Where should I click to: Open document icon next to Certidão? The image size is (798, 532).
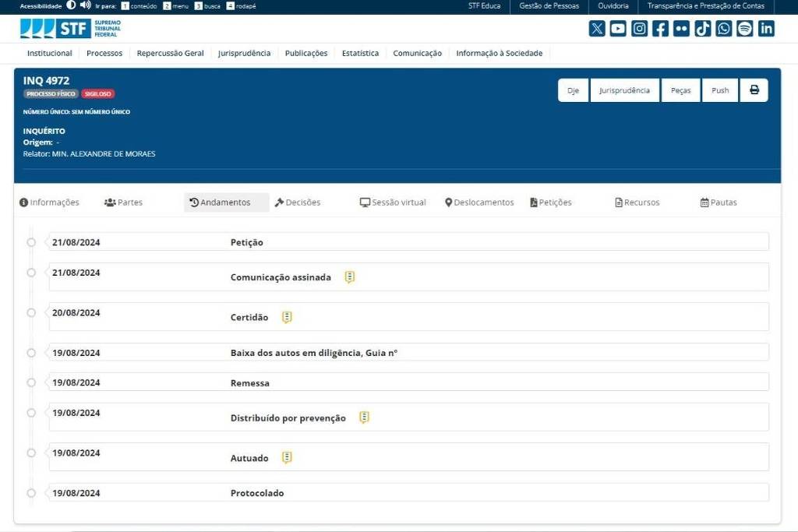point(287,317)
